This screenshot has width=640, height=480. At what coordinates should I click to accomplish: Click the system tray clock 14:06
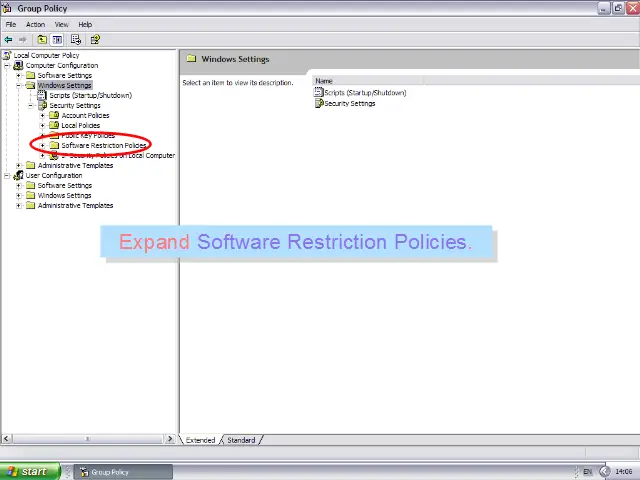point(623,472)
